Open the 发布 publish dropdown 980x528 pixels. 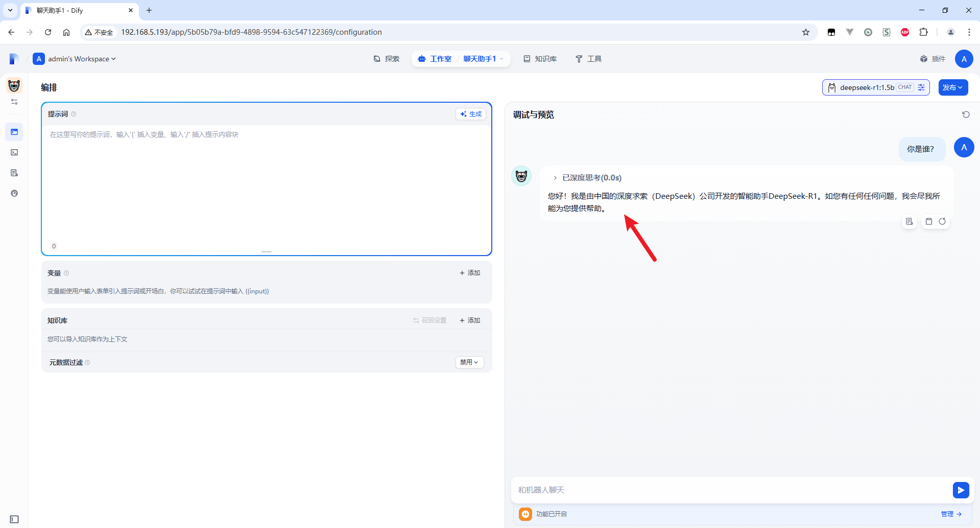tap(953, 87)
